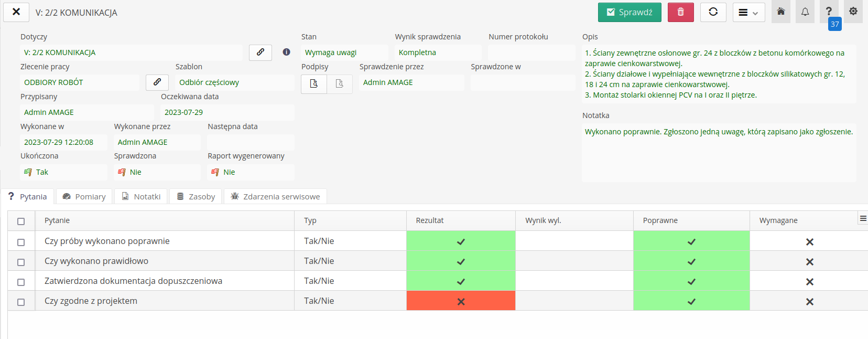Toggle the select-all checkbox in table header
This screenshot has height=339, width=868.
[21, 221]
